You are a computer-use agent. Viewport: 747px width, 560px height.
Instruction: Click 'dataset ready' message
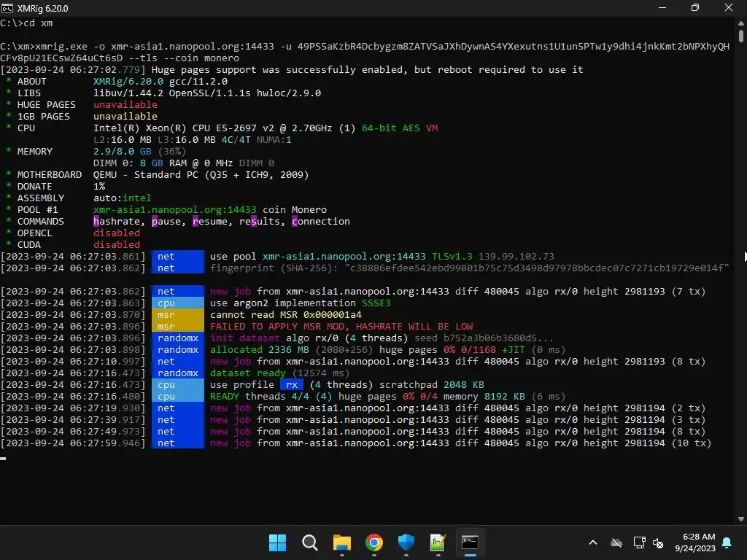click(248, 373)
